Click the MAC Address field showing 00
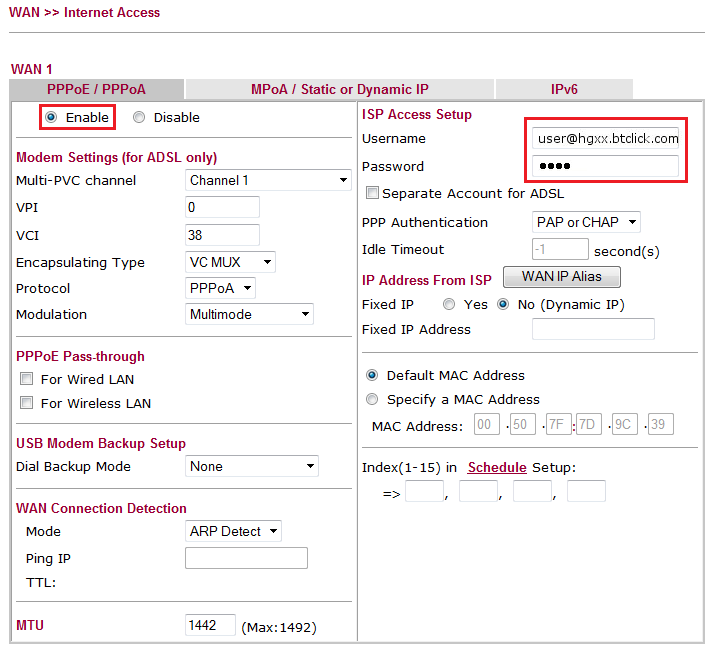 pyautogui.click(x=487, y=424)
